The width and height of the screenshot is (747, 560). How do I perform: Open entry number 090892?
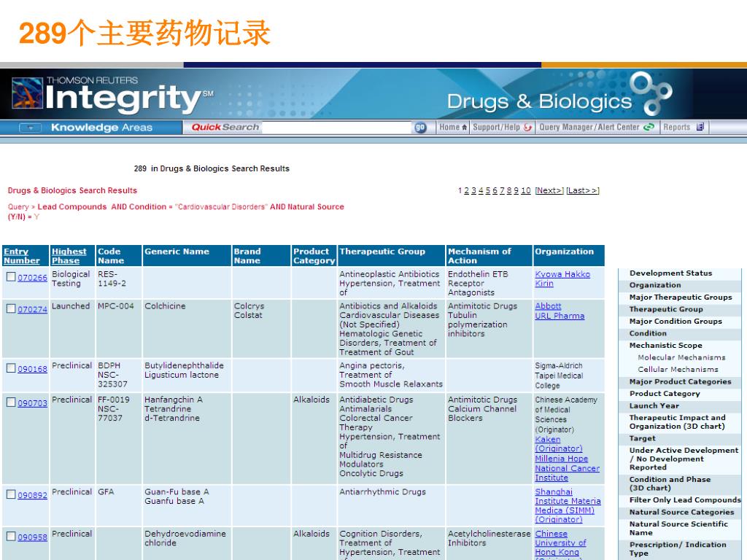32,495
